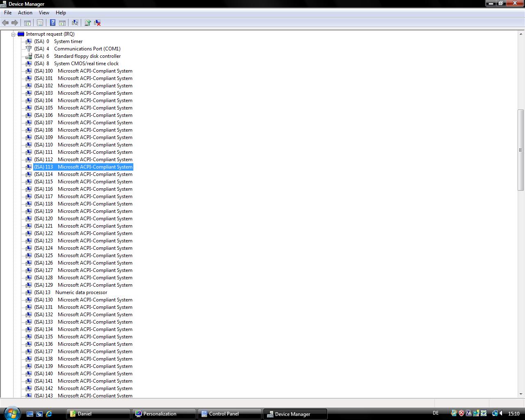The height and width of the screenshot is (420, 525).
Task: Switch to Personalization taskbar window
Action: 164,414
